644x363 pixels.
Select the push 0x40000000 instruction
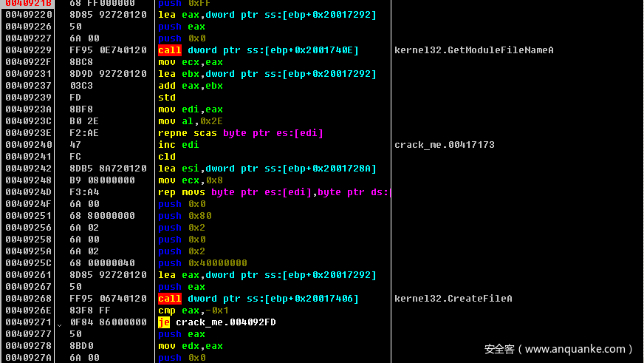202,263
